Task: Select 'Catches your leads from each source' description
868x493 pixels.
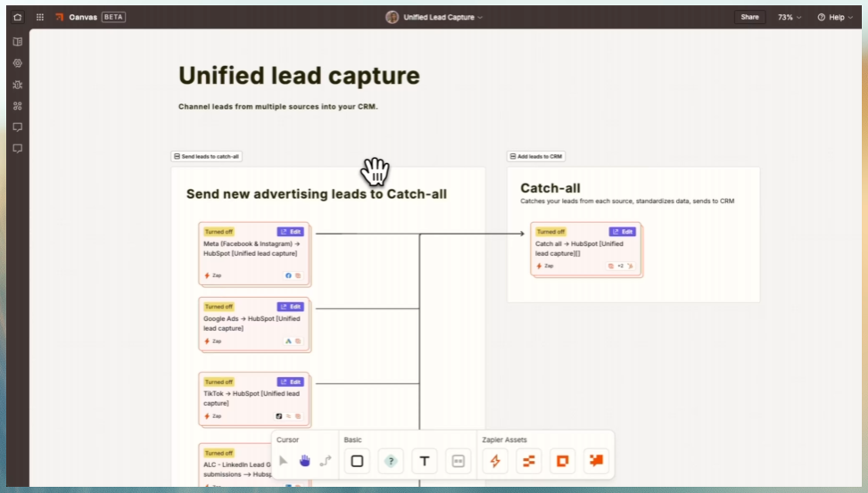Action: pyautogui.click(x=627, y=201)
